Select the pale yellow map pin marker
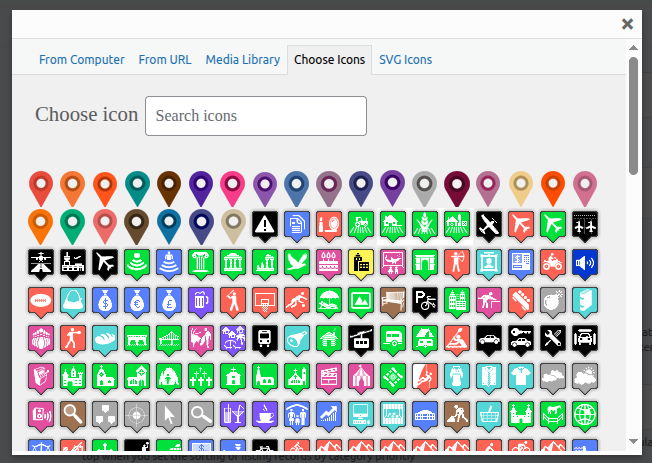The height and width of the screenshot is (463, 652). click(521, 189)
